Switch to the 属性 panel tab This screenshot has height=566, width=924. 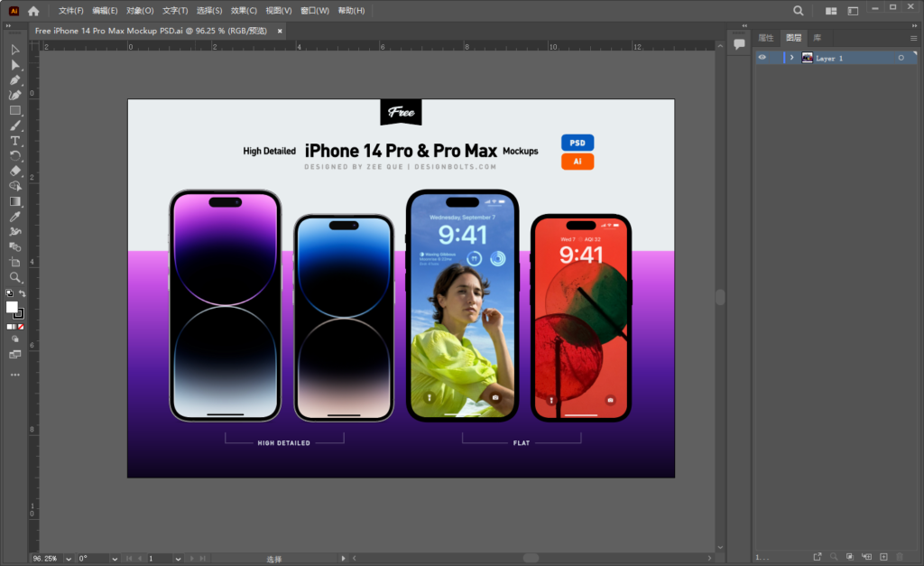tap(766, 38)
